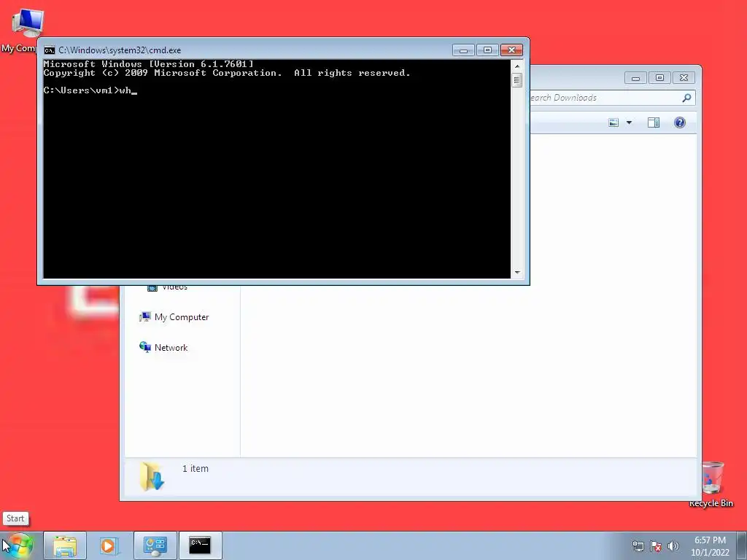The image size is (747, 560).
Task: Close the Downloads Explorer window
Action: pos(684,77)
